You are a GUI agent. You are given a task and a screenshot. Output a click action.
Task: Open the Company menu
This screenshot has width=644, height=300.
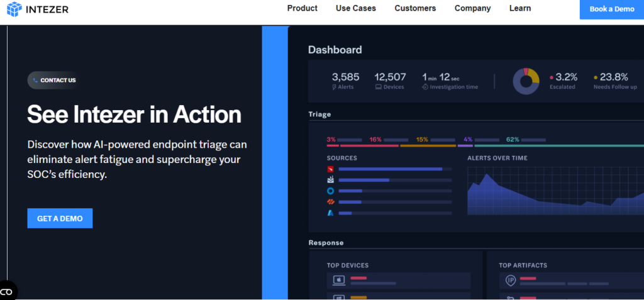coord(472,8)
